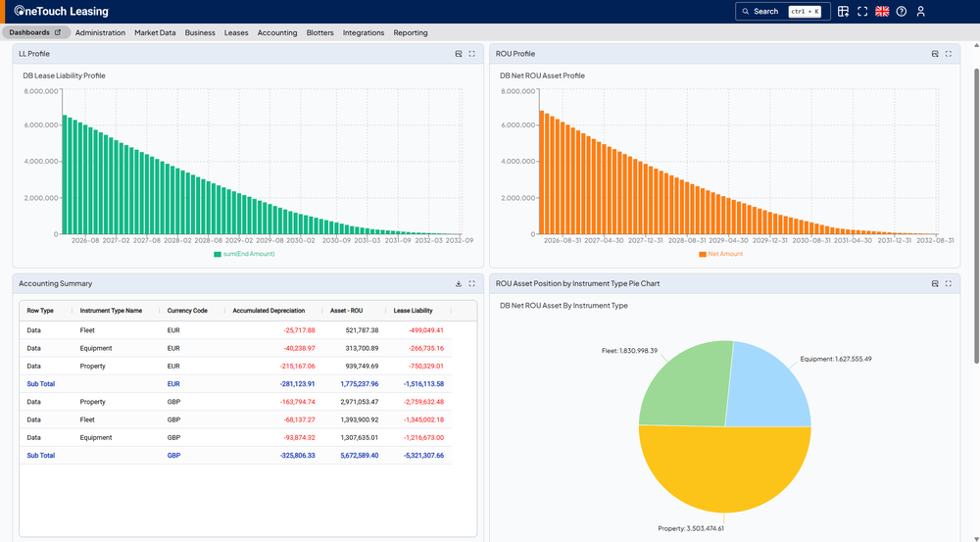Sort by the Row Type column header

click(x=40, y=311)
